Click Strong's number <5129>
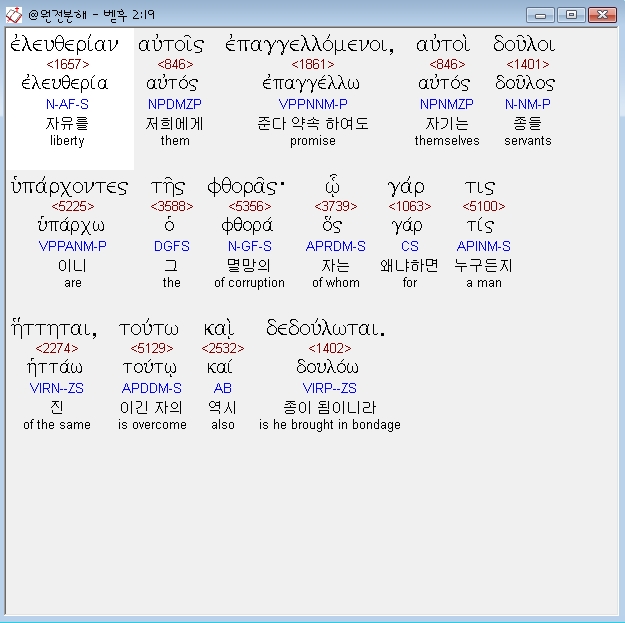The height and width of the screenshot is (623, 625). (x=152, y=348)
